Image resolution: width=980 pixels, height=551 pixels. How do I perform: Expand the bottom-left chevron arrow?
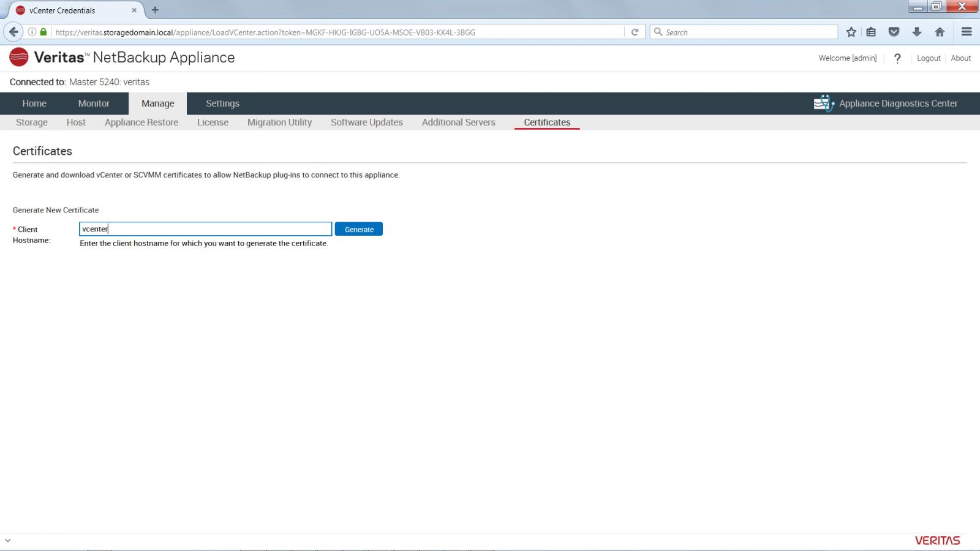[x=7, y=541]
